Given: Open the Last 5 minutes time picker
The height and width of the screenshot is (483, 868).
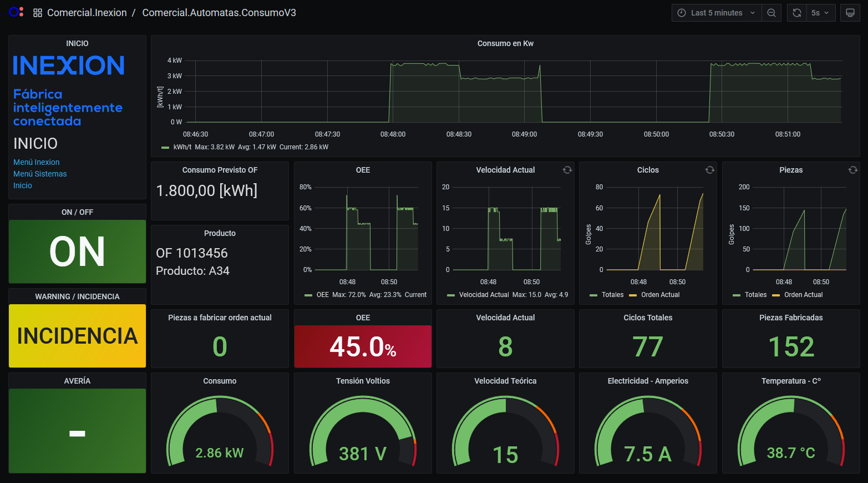Looking at the screenshot, I should coord(716,13).
